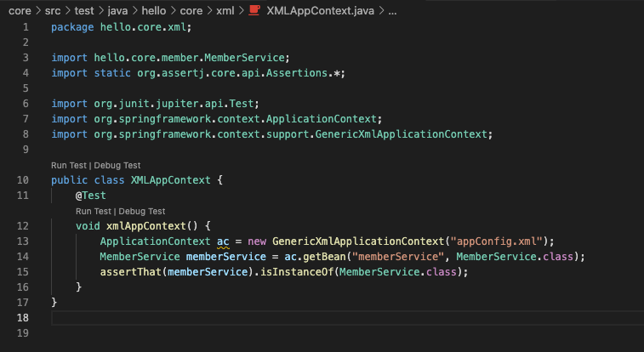The height and width of the screenshot is (352, 644).
Task: Open the 'java' breadcrumb segment
Action: click(118, 11)
